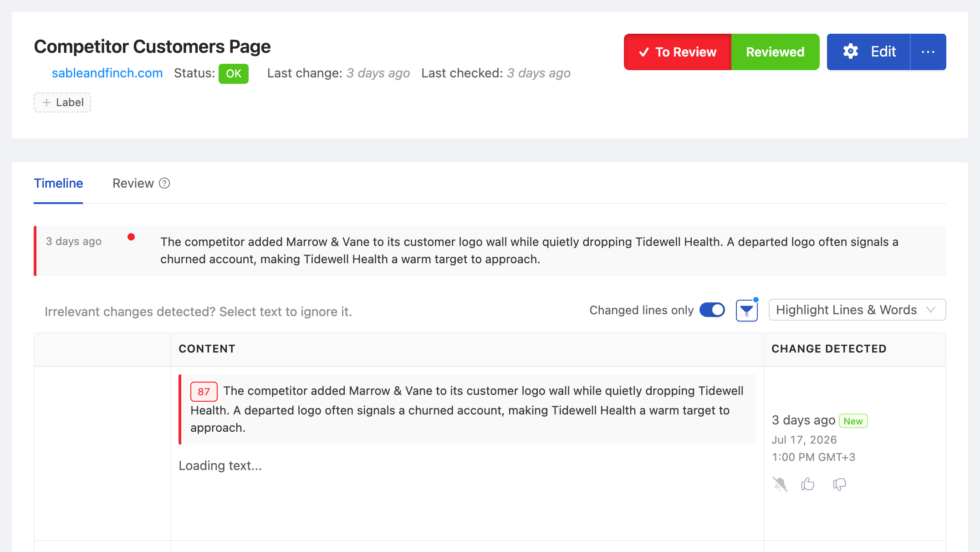Click the Competitor Customers Page title
The image size is (980, 552).
pos(152,46)
